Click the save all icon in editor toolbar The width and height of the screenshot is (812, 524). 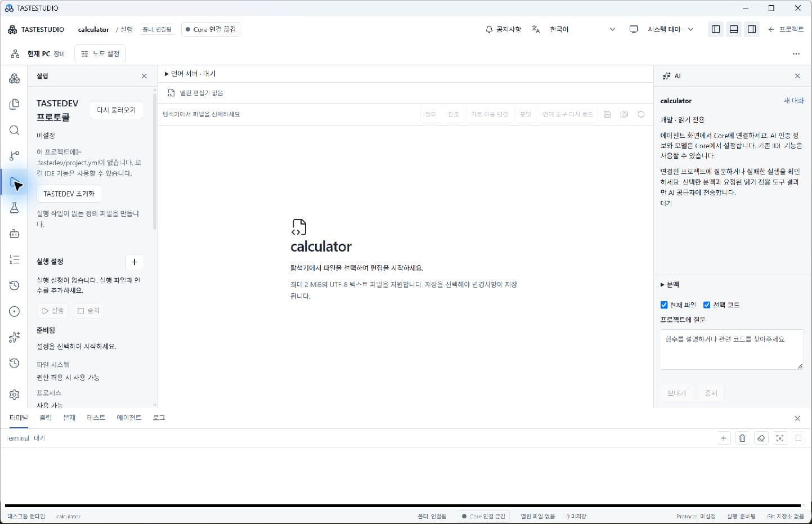[624, 114]
